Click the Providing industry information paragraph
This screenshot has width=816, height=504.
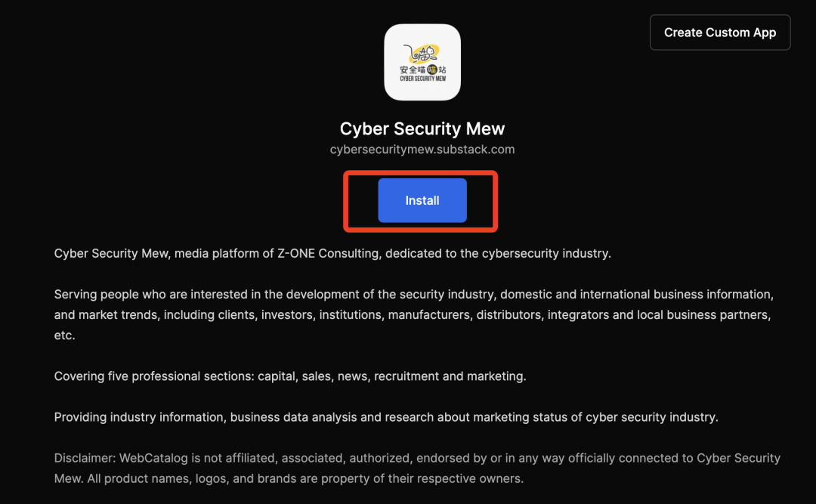pos(386,418)
